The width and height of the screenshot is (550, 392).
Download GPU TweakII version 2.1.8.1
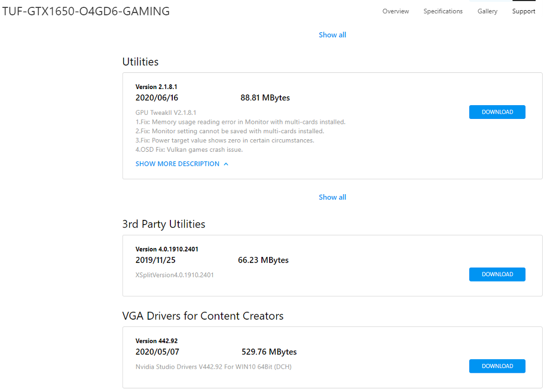click(497, 112)
